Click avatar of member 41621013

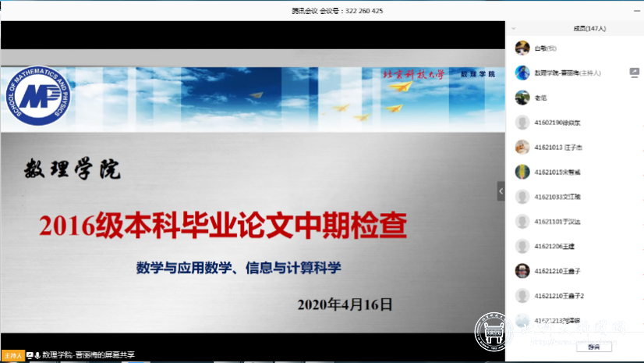coord(522,148)
